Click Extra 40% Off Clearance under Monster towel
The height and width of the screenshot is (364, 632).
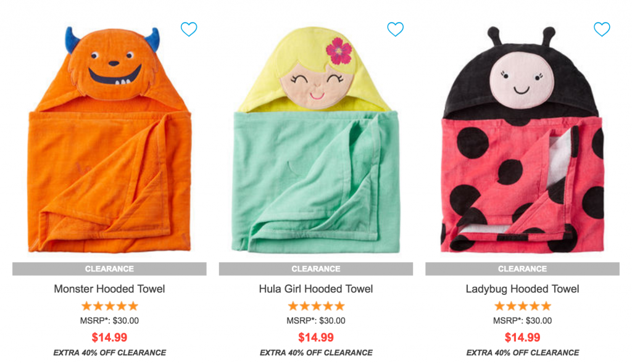click(110, 353)
